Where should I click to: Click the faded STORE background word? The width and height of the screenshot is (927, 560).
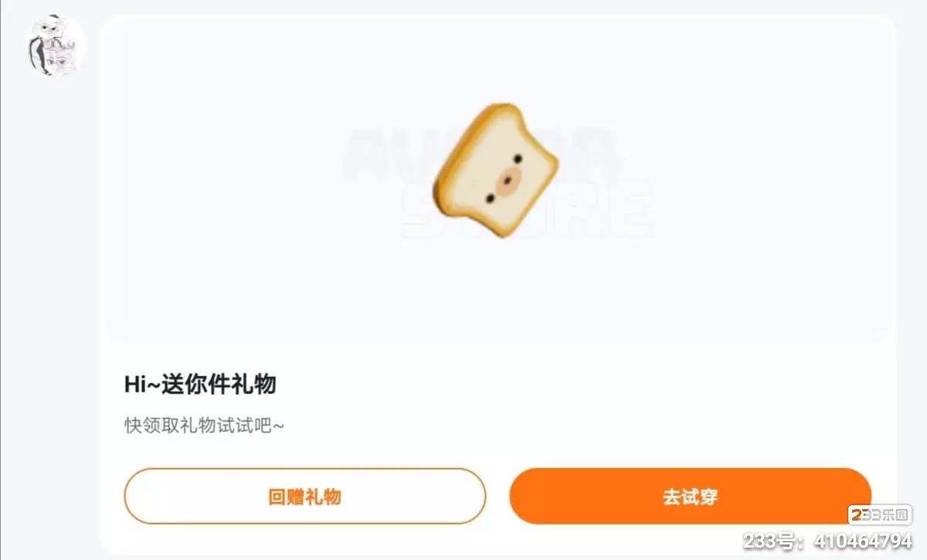click(x=528, y=209)
